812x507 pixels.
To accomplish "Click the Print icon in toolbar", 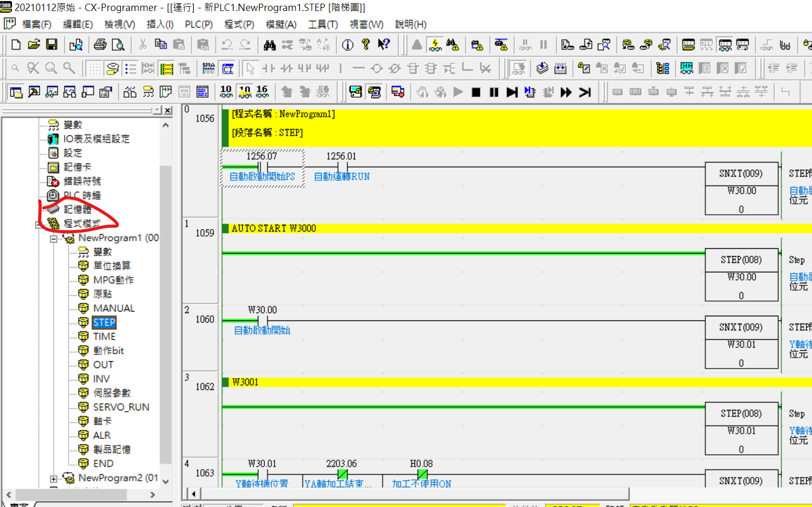I will tap(100, 45).
